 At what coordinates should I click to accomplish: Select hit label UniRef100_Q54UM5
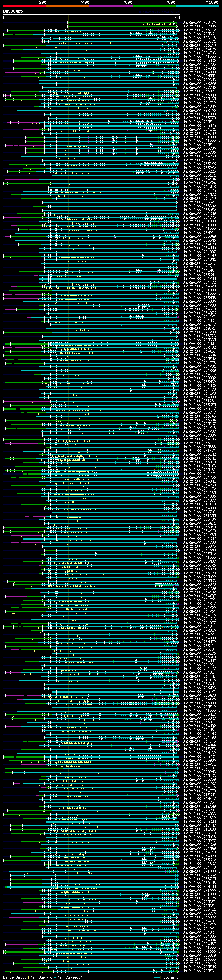pyautogui.click(x=199, y=68)
